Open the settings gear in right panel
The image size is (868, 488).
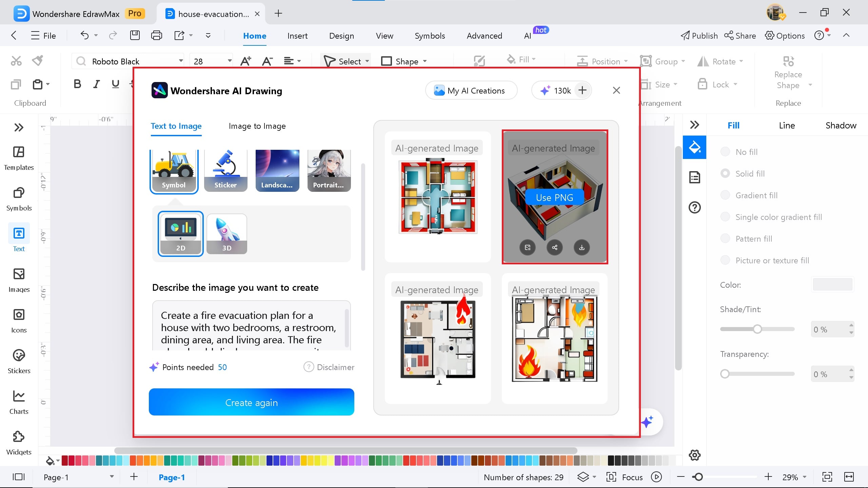[x=694, y=455]
